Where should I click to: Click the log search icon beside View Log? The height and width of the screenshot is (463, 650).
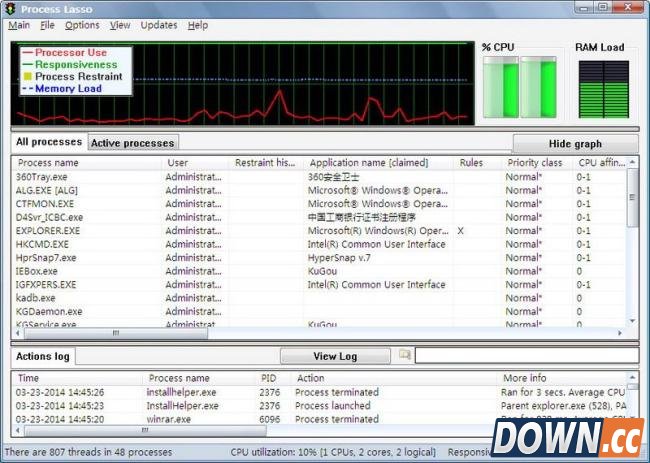[404, 355]
